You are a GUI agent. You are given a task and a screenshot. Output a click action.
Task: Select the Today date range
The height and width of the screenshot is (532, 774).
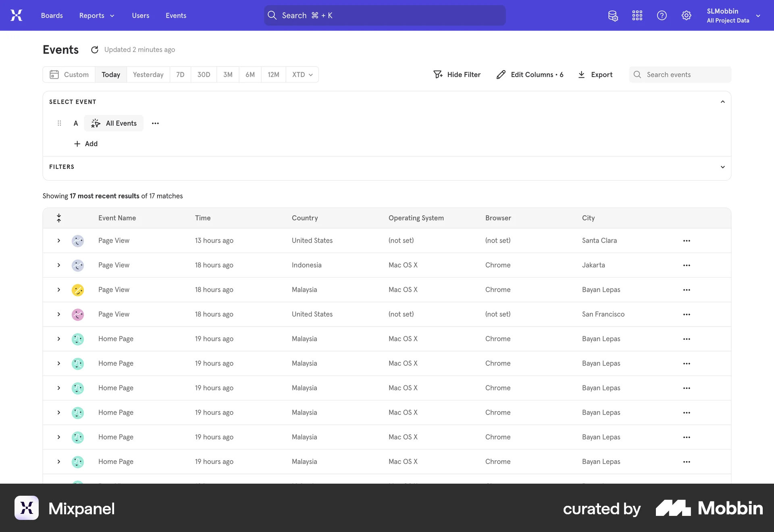[x=110, y=75]
